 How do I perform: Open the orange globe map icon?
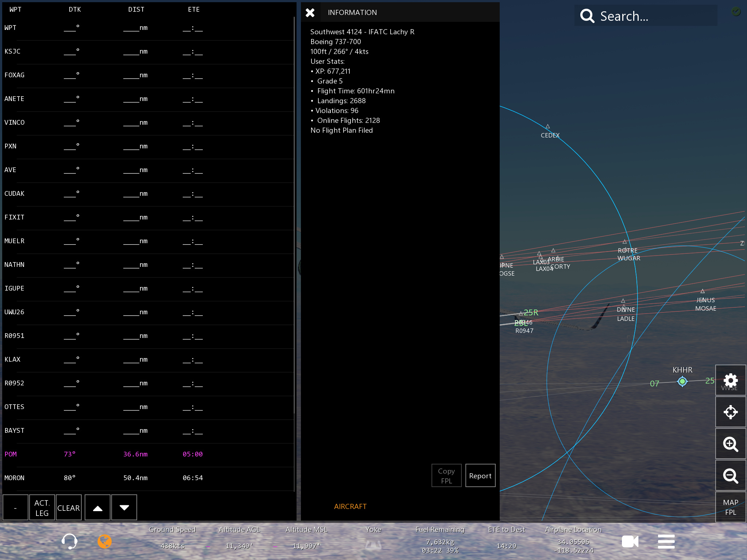coord(104,541)
